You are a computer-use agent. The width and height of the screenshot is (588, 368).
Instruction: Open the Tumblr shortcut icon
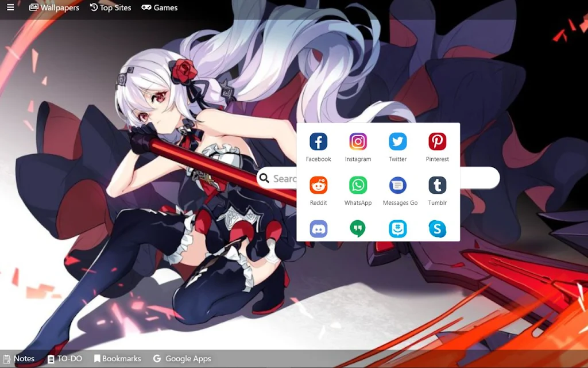pyautogui.click(x=437, y=185)
